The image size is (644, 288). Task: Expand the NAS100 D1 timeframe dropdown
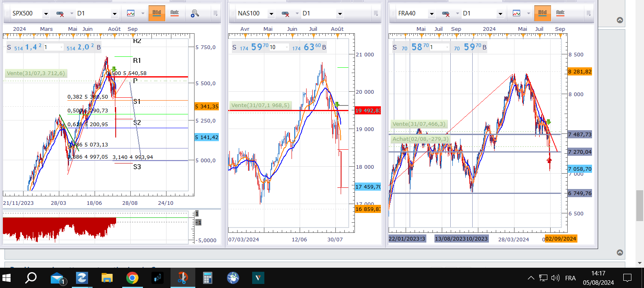340,14
